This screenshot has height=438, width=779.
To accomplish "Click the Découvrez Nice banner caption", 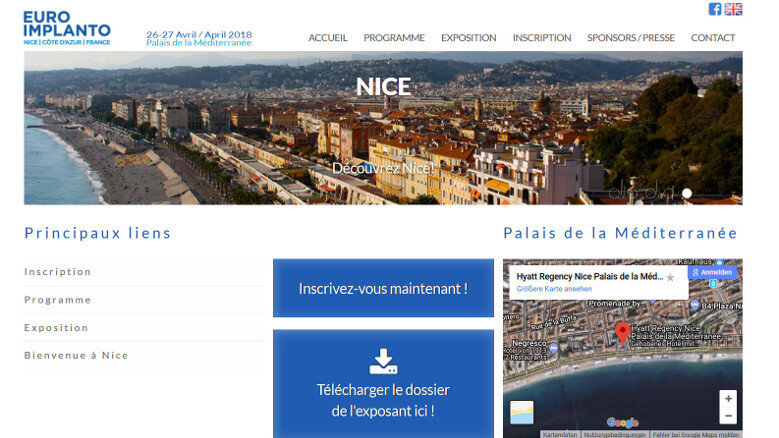I will coord(383,168).
